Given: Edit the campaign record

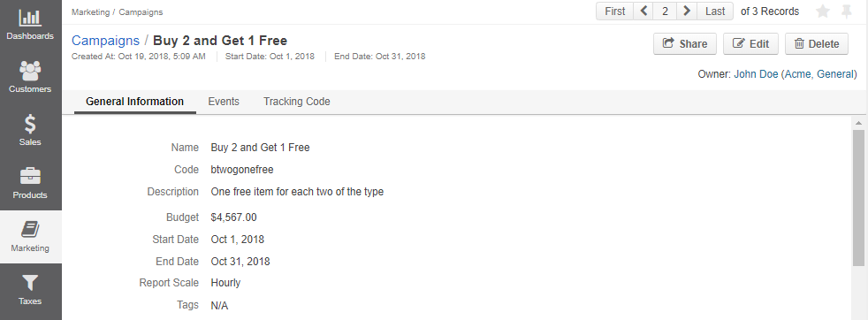Looking at the screenshot, I should [x=750, y=43].
